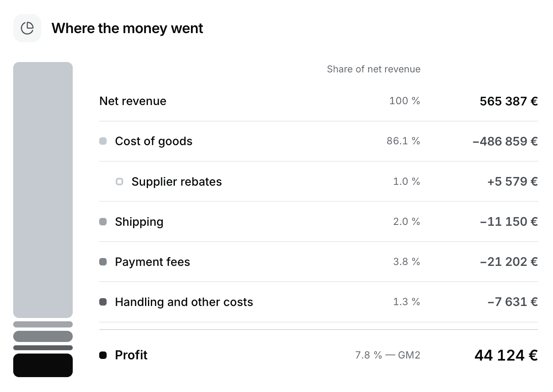This screenshot has width=553, height=392.
Task: Click the Handling and other costs label
Action: 184,302
